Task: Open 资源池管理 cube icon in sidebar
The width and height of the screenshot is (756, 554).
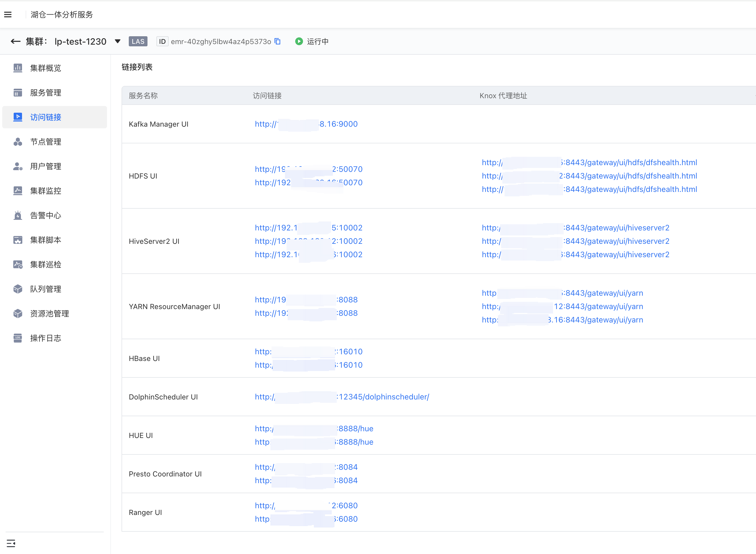Action: tap(18, 313)
